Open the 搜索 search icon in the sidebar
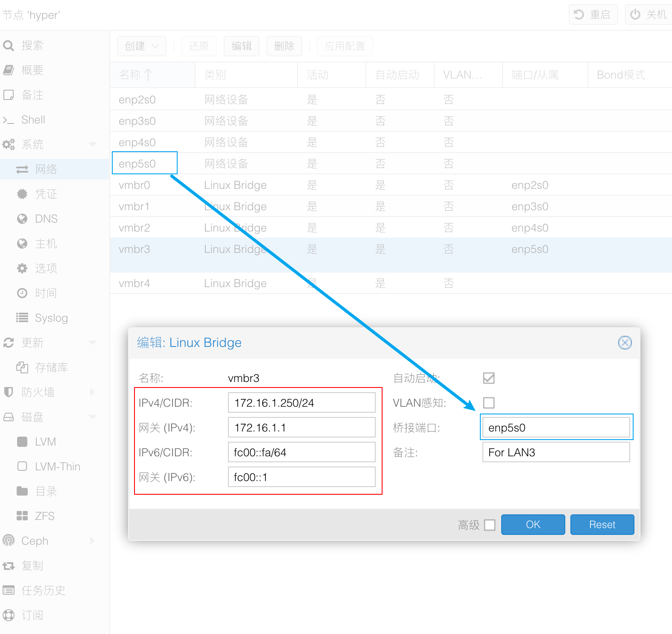672x634 pixels. (x=9, y=45)
